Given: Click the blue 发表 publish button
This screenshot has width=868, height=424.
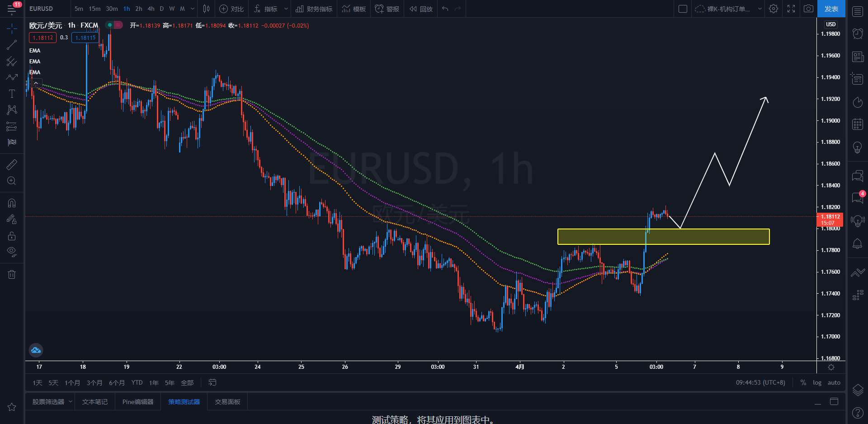Looking at the screenshot, I should [x=831, y=9].
